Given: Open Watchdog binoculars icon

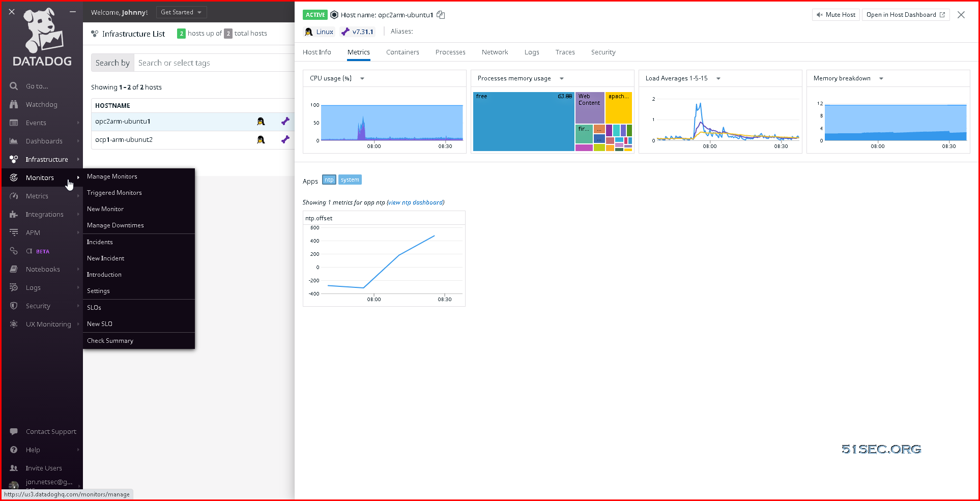Looking at the screenshot, I should [14, 105].
